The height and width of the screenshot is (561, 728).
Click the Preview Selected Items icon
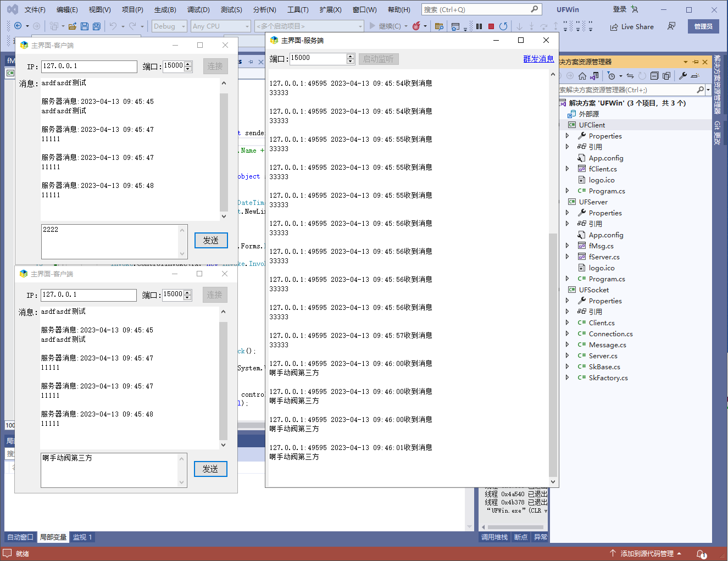695,76
